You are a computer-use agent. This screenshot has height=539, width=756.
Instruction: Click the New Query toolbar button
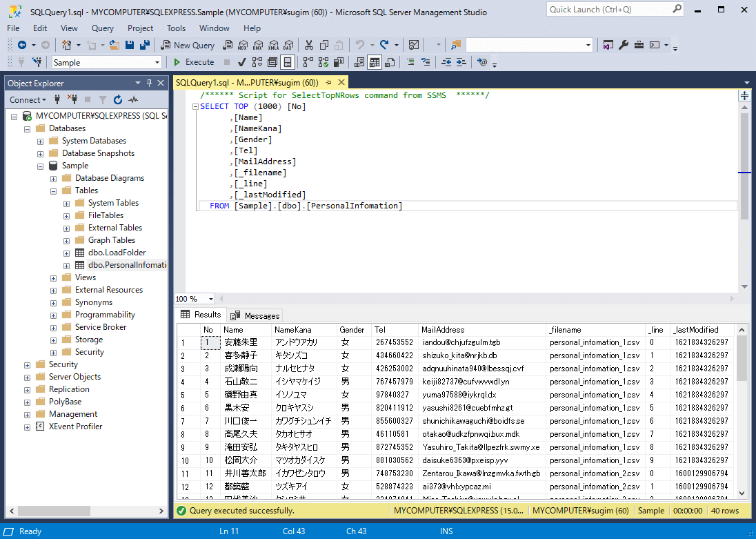pos(188,45)
